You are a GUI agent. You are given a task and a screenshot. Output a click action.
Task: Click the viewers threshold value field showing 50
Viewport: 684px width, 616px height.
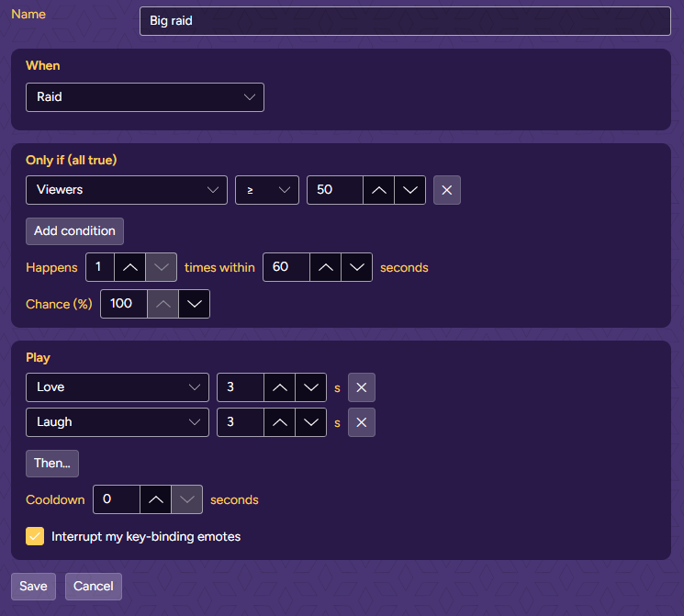coord(335,190)
